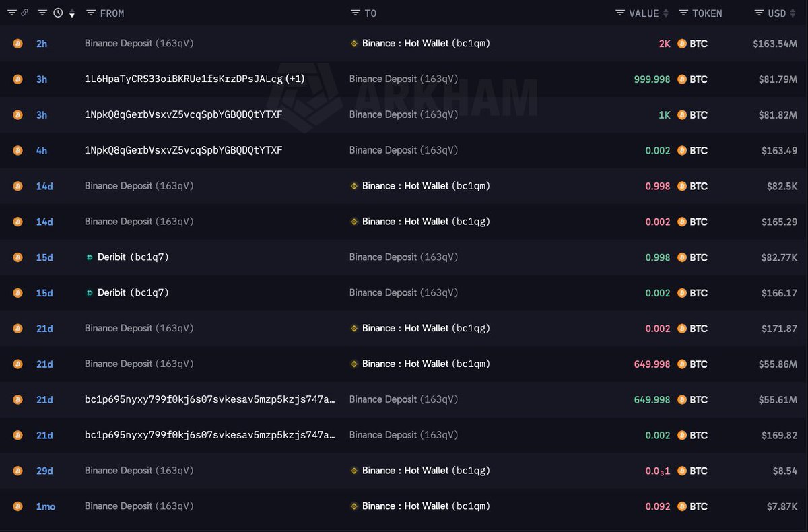Click the $82.77K USD amount
Viewport: 808px width, 532px height.
point(778,257)
